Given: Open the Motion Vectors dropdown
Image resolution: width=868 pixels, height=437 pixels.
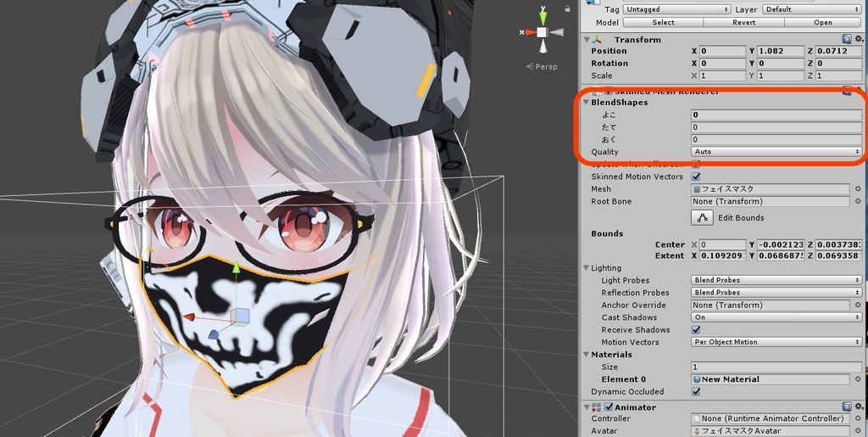Looking at the screenshot, I should tap(776, 342).
